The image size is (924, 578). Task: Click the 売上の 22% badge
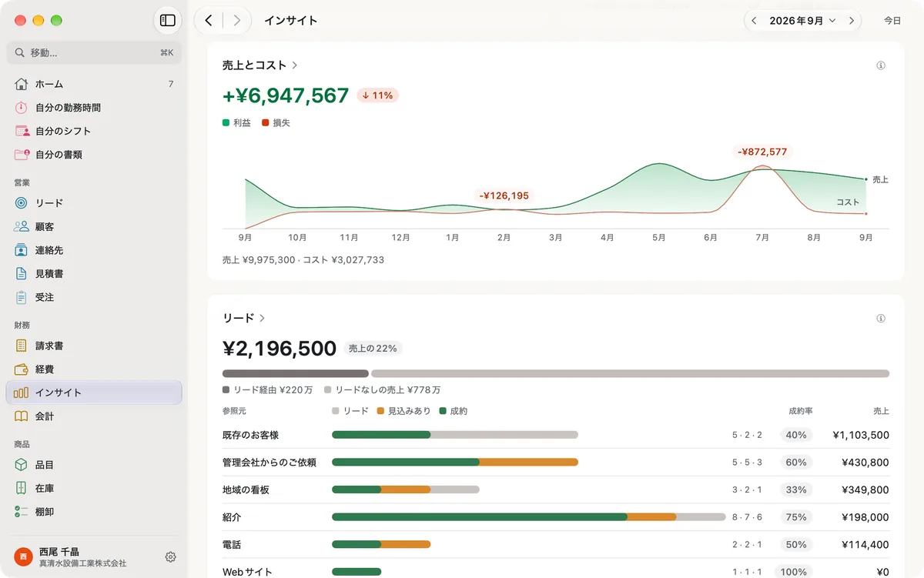click(373, 348)
